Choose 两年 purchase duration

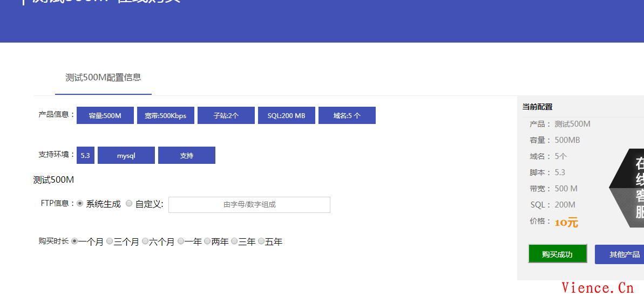[x=207, y=241]
